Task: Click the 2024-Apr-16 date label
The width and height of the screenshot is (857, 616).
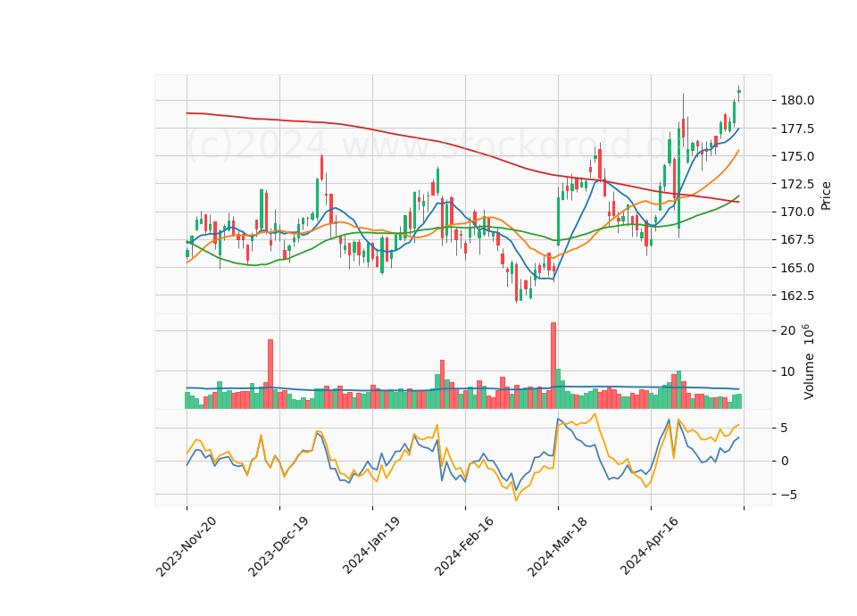Action: point(650,546)
